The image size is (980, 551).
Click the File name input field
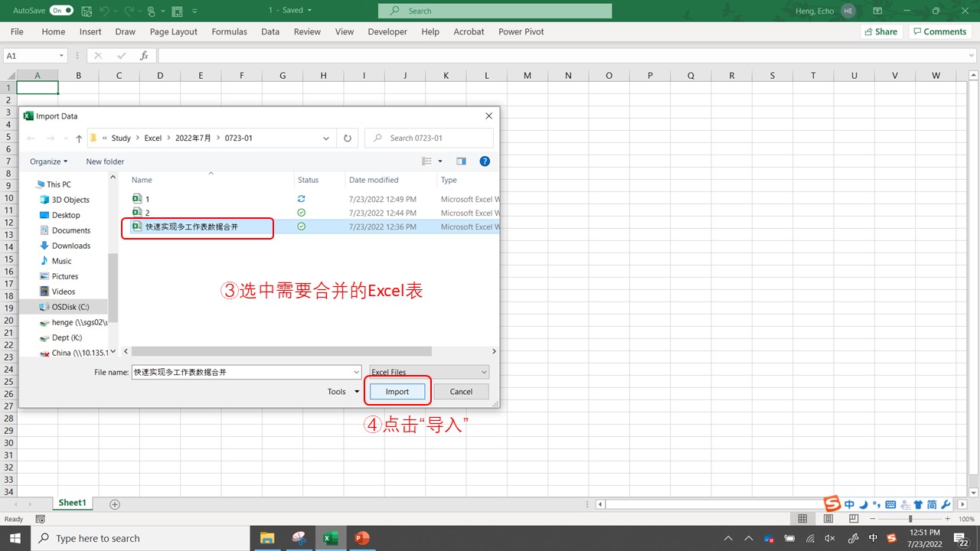[240, 372]
